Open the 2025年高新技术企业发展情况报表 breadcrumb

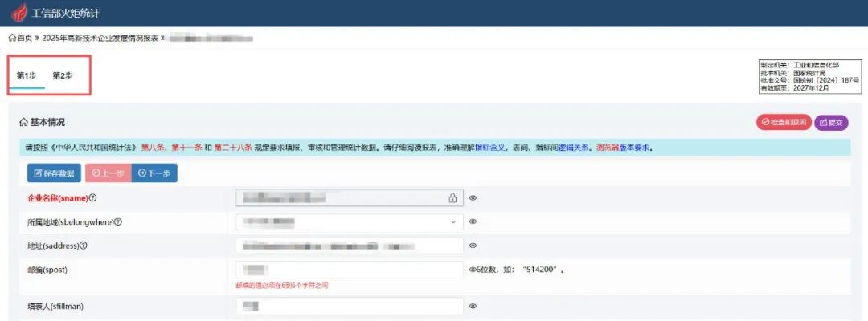pyautogui.click(x=100, y=39)
